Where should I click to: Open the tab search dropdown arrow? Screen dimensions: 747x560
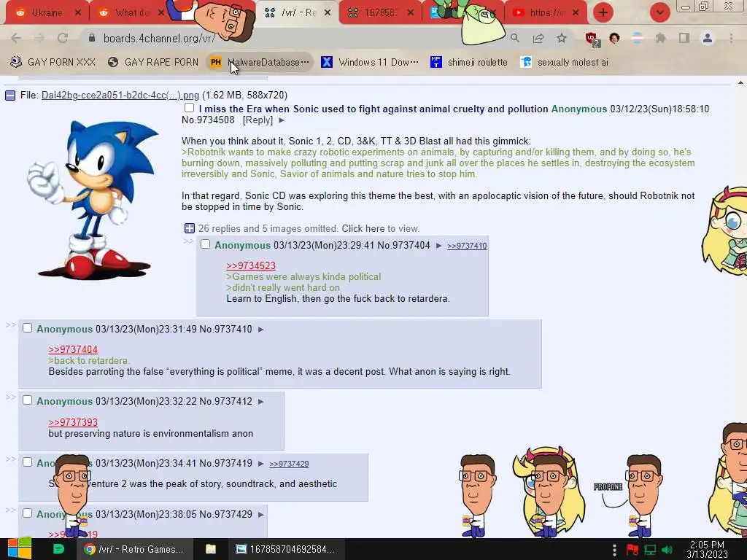coord(659,12)
